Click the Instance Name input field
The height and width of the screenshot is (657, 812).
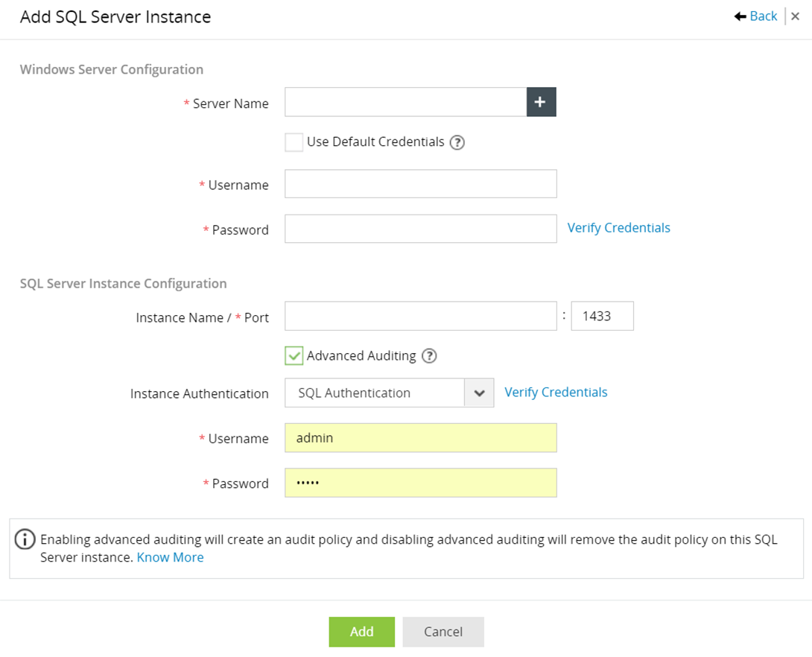(420, 316)
